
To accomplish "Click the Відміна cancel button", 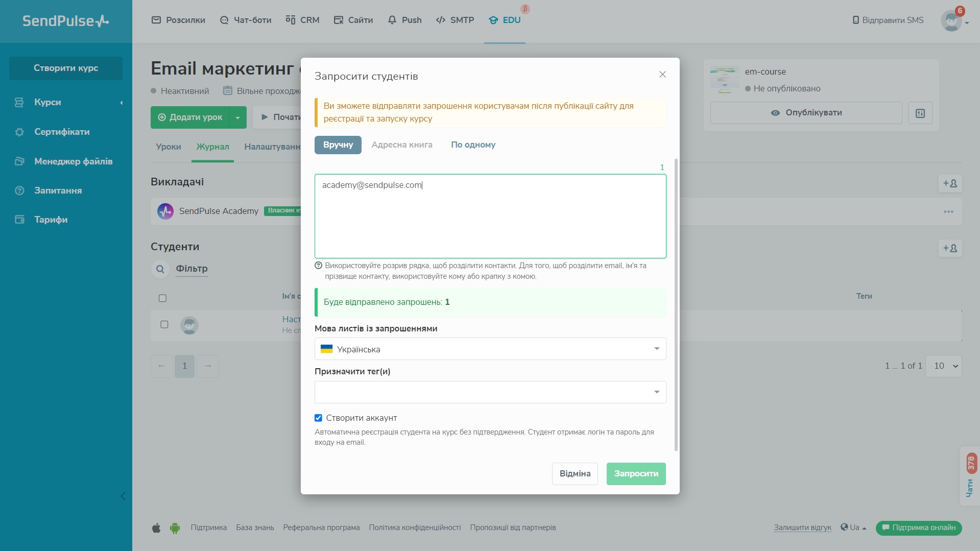I will (575, 474).
